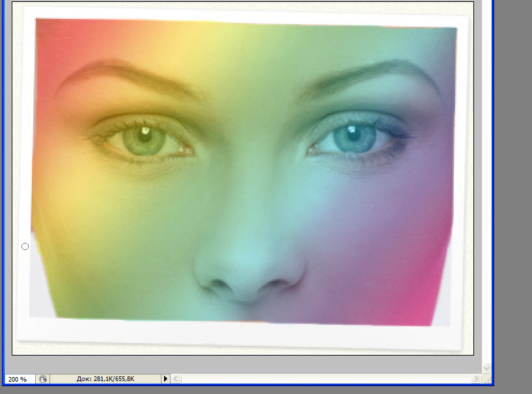
Task: Open the document info arrow menu
Action: click(165, 379)
